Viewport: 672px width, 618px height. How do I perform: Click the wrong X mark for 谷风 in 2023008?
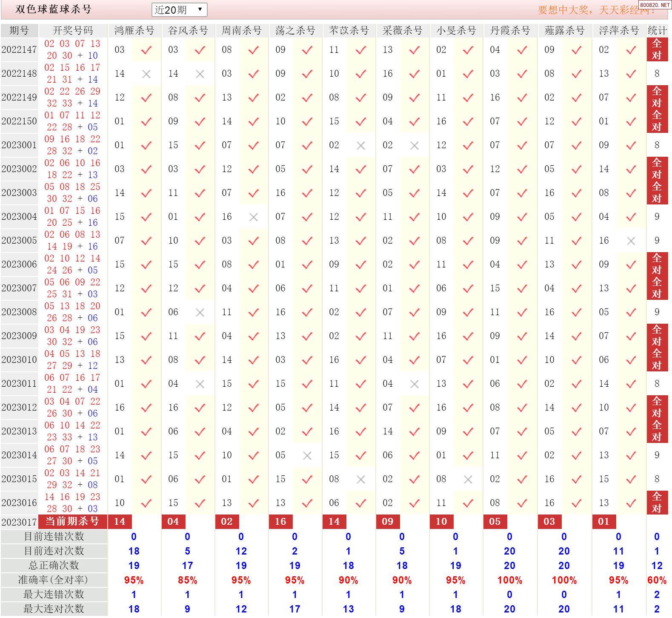(x=200, y=313)
